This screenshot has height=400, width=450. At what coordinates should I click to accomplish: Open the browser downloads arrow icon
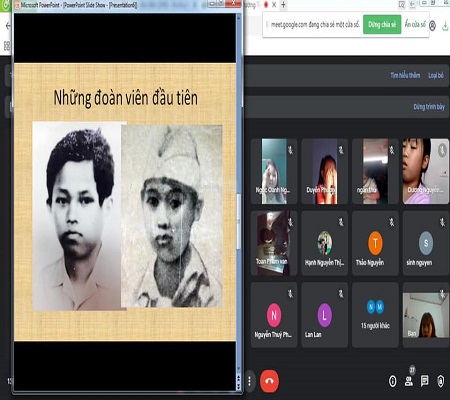click(445, 26)
